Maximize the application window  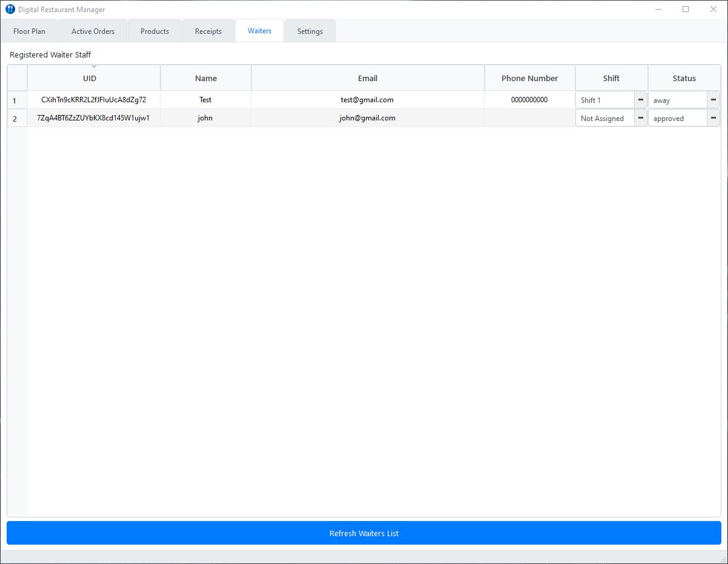click(x=686, y=9)
